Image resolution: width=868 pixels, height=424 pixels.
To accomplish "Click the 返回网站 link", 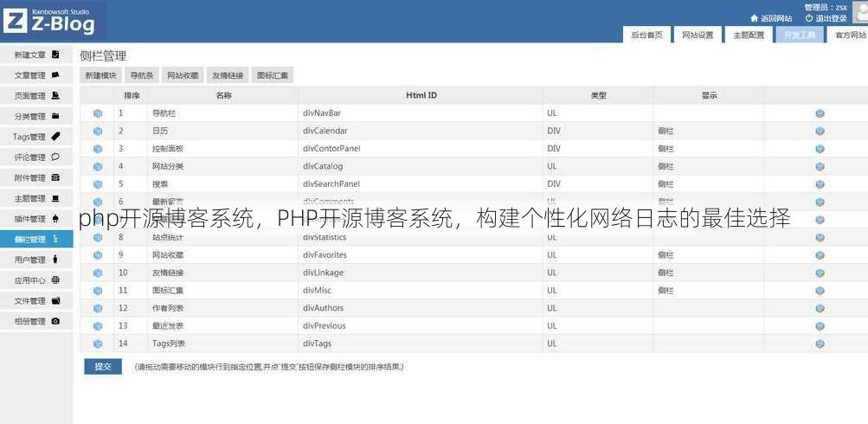I will [x=771, y=18].
